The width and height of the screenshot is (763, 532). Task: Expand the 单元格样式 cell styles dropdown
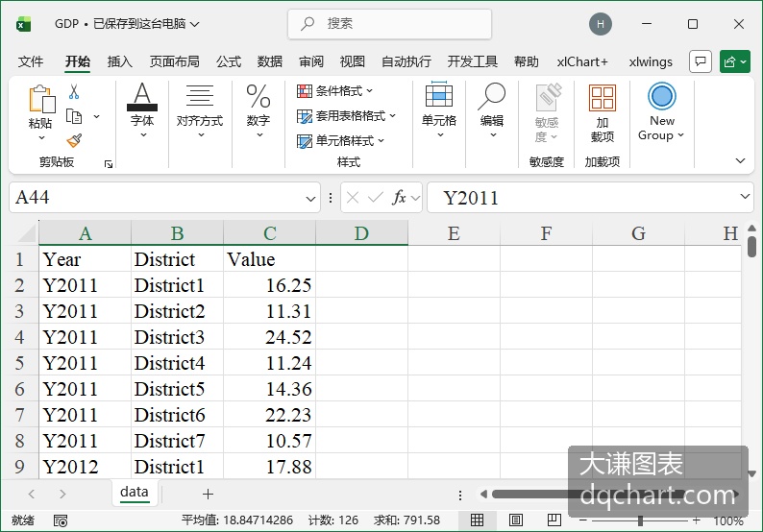click(x=381, y=140)
